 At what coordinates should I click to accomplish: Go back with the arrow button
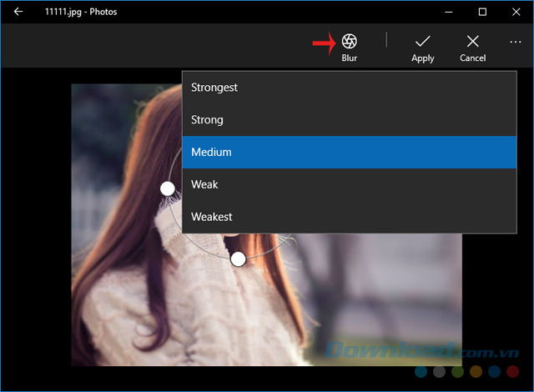coord(18,12)
